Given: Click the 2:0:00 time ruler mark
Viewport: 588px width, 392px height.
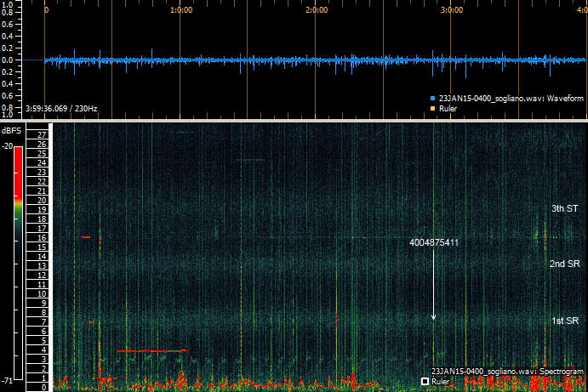Looking at the screenshot, I should pos(316,11).
